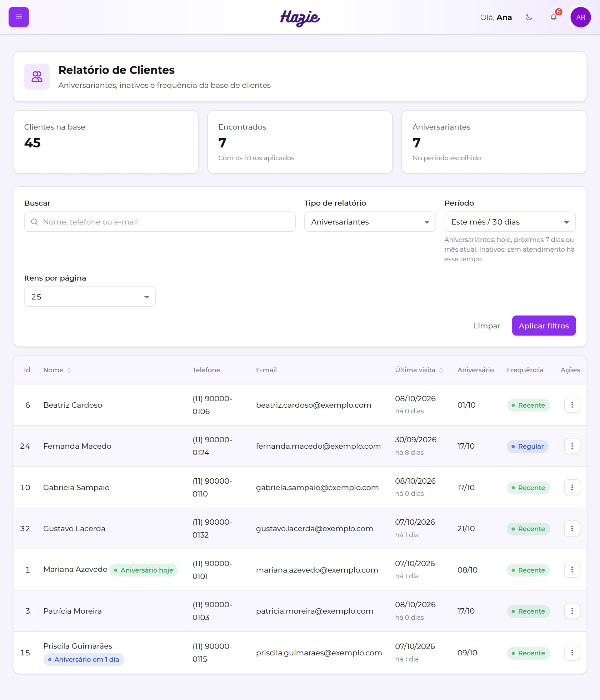Open the hamburger menu button
This screenshot has height=700, width=600.
click(x=19, y=17)
